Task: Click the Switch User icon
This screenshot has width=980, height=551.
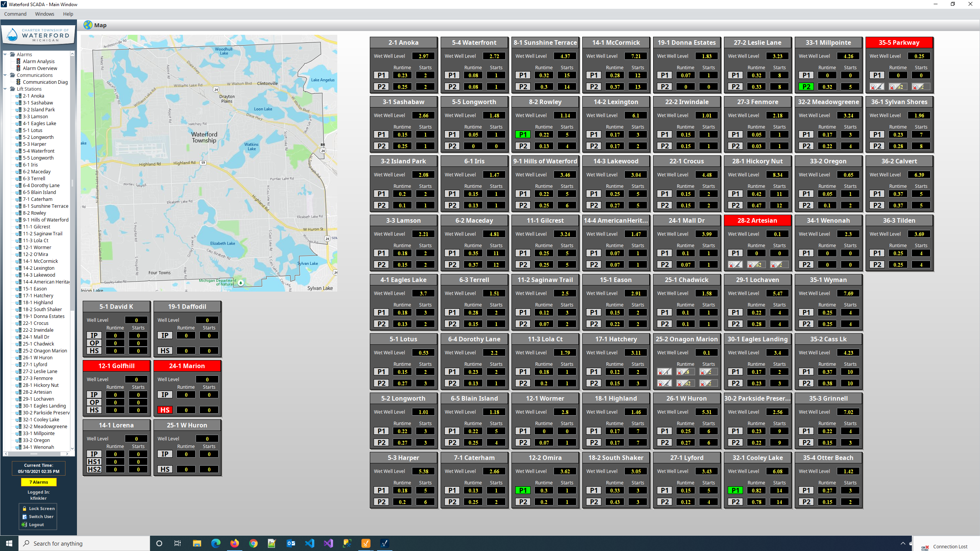Action: pos(24,517)
